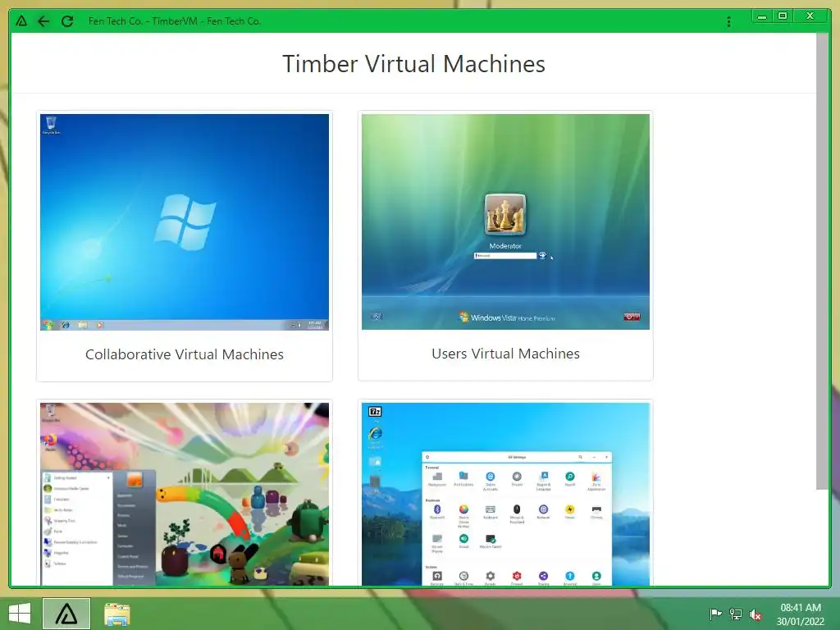840x630 pixels.
Task: Click the page title text in title bar
Action: pos(175,21)
